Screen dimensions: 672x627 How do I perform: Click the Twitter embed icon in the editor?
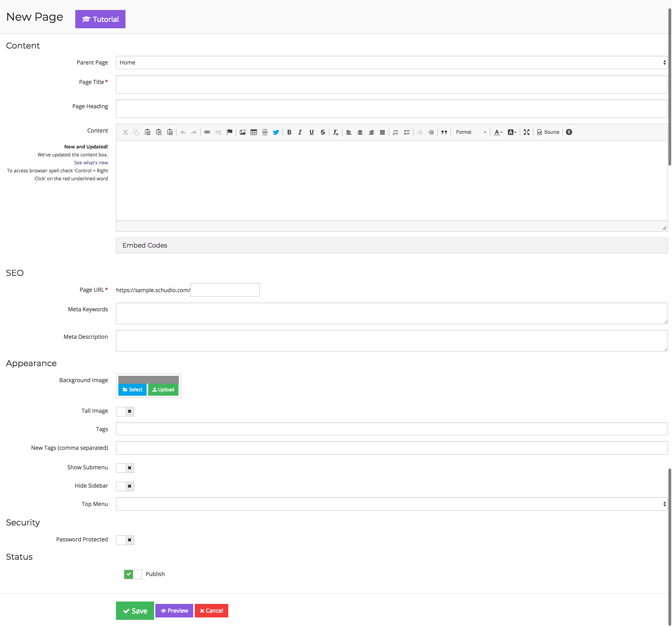pyautogui.click(x=276, y=132)
